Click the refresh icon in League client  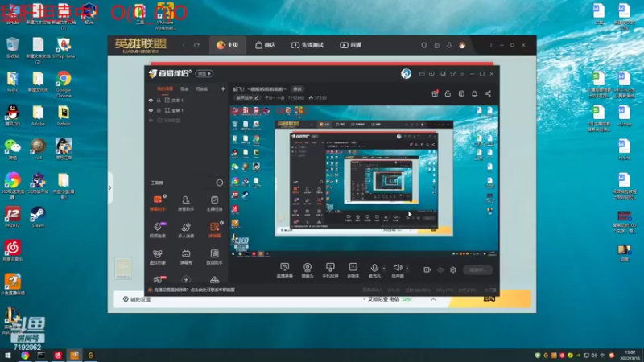(x=196, y=45)
